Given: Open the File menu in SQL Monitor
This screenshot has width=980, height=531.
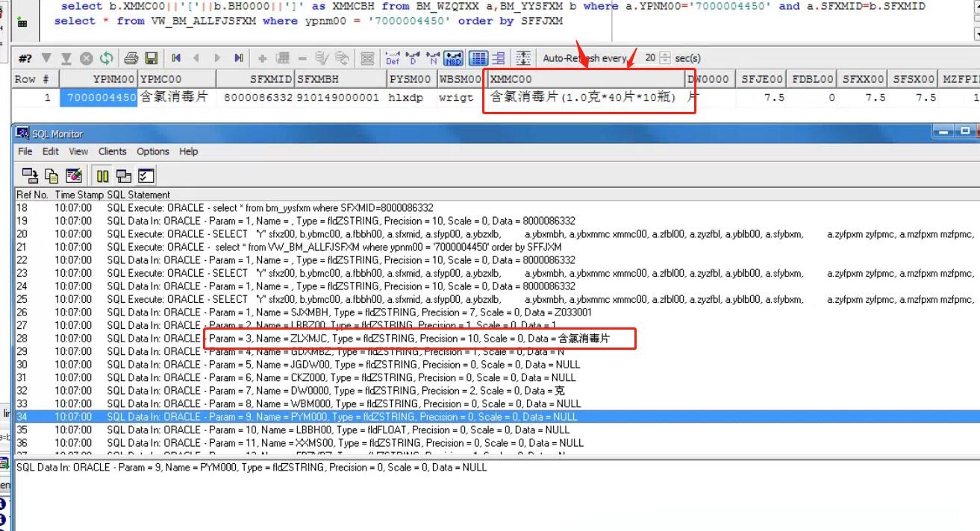Looking at the screenshot, I should 25,151.
